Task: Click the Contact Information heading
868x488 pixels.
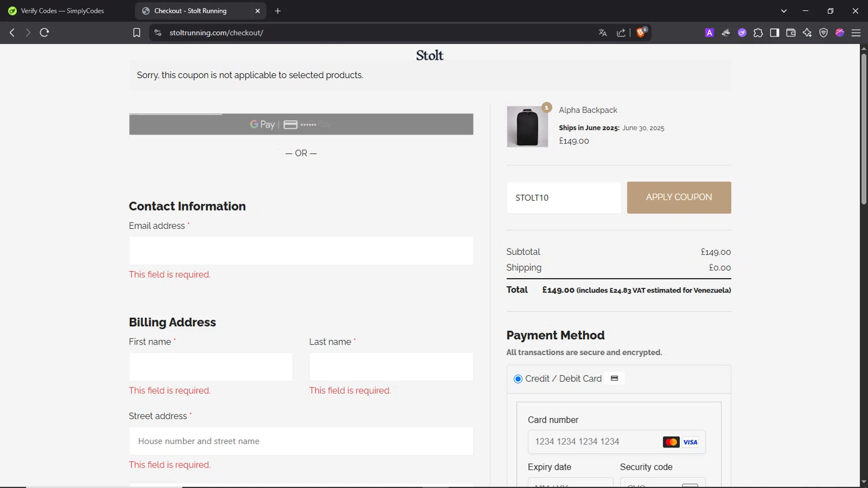Action: [187, 206]
